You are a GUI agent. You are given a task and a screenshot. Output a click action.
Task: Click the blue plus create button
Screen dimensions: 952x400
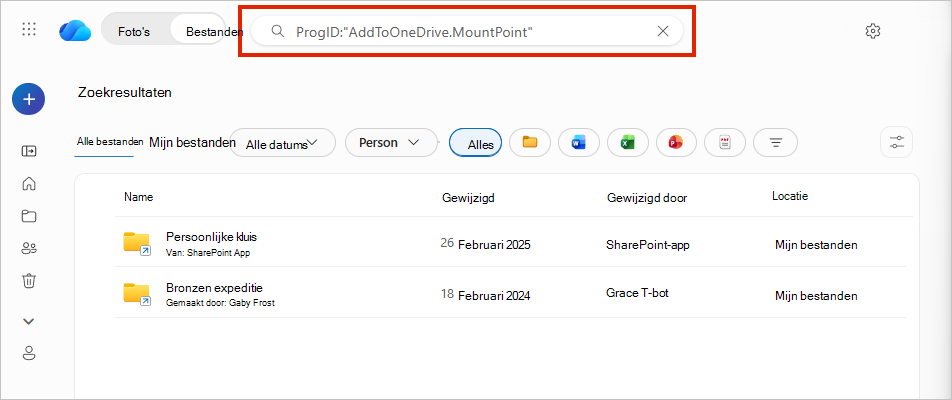[29, 99]
